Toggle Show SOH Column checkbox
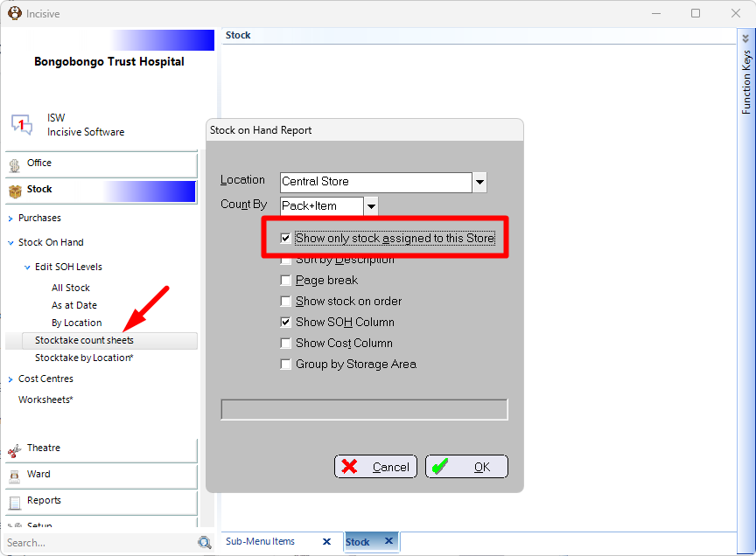756x556 pixels. [x=285, y=322]
